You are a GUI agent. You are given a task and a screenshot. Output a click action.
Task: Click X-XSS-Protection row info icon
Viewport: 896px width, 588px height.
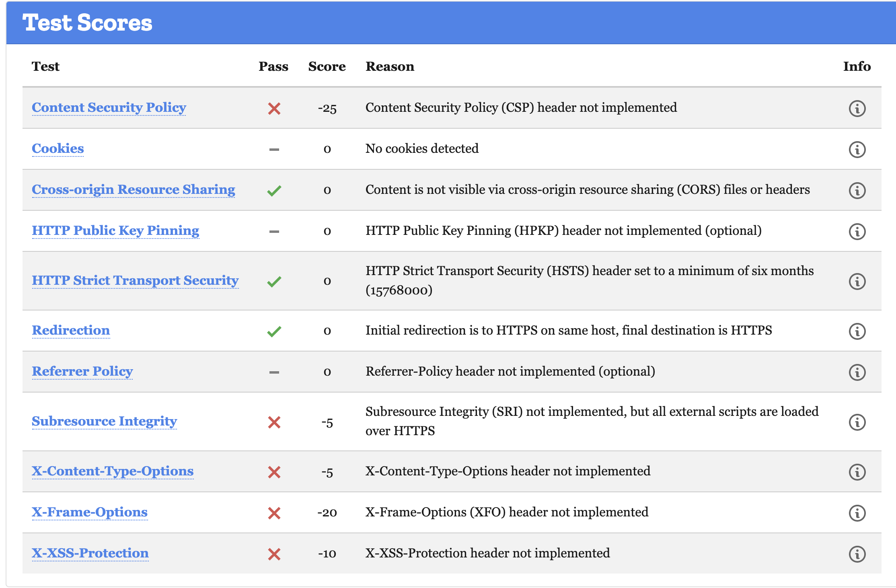[x=857, y=554]
